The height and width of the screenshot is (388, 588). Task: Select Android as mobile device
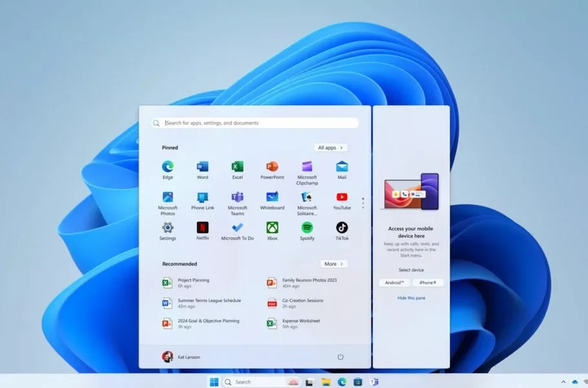pyautogui.click(x=394, y=283)
